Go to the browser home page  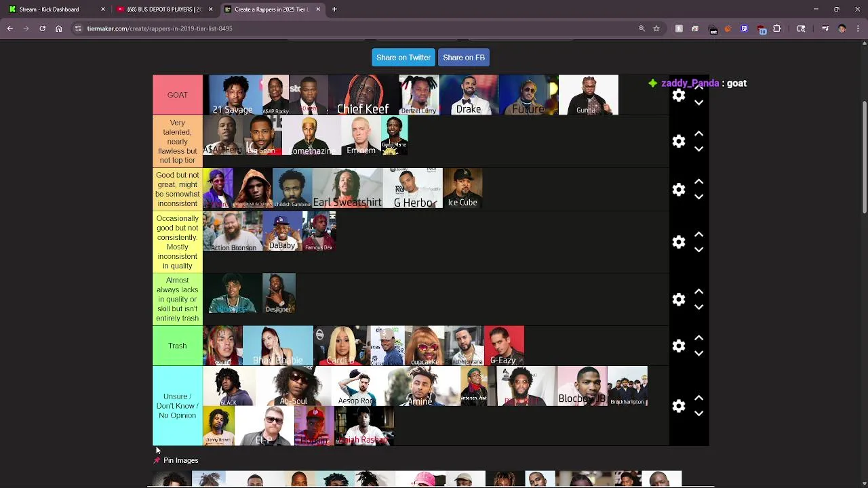(x=59, y=28)
